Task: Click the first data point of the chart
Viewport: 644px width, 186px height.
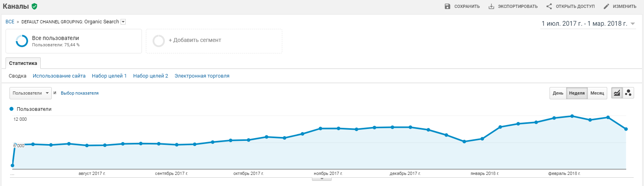Action: (x=13, y=165)
